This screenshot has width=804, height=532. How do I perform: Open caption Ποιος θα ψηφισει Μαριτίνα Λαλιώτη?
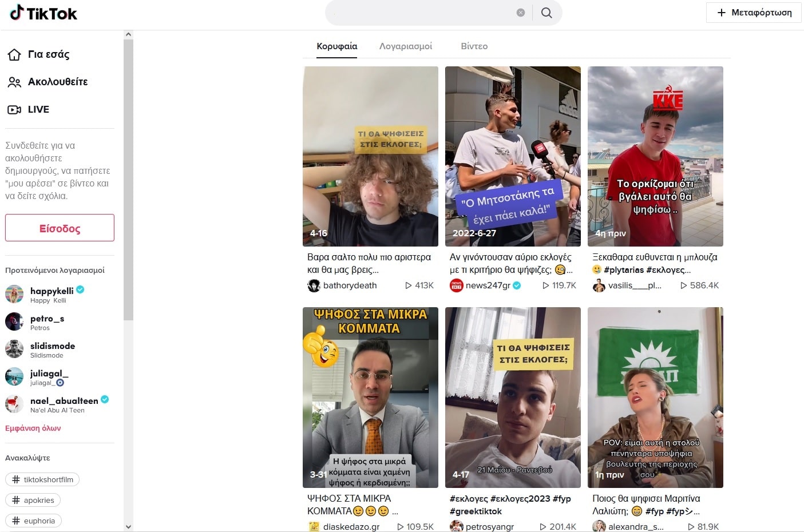[x=646, y=505]
